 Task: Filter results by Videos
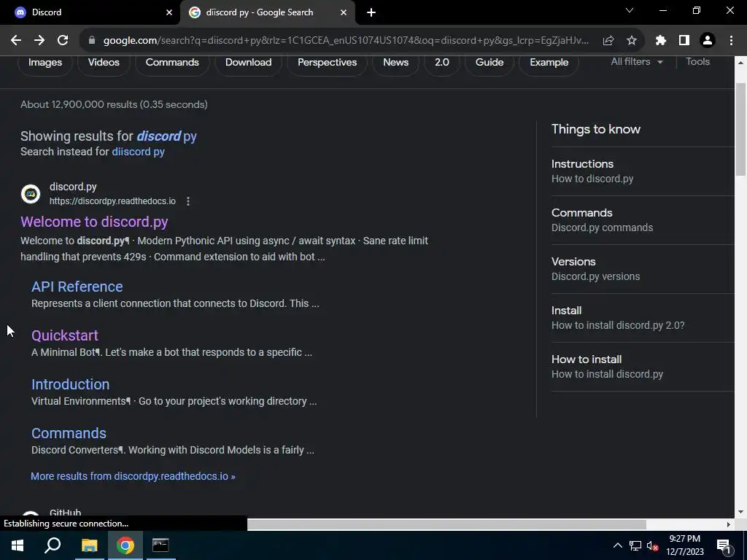click(x=104, y=63)
